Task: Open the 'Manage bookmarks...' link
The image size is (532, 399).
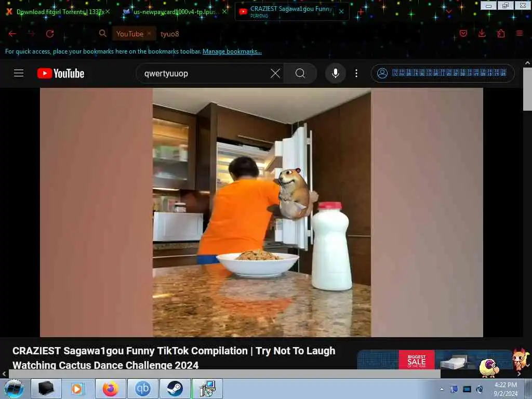Action: point(232,51)
